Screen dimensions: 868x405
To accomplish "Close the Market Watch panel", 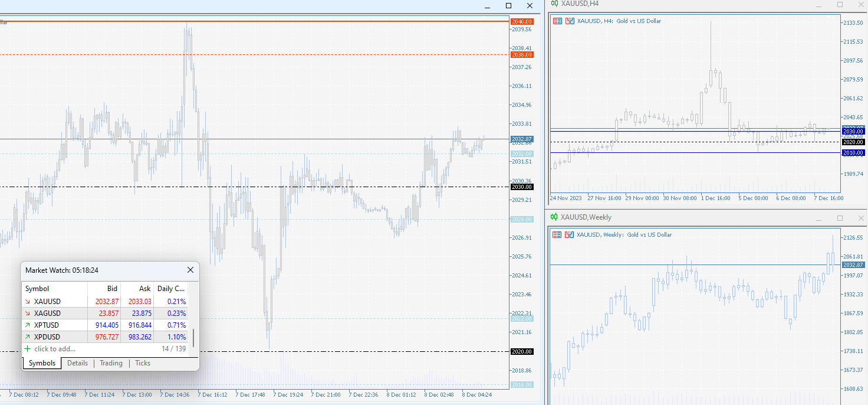I will pyautogui.click(x=190, y=270).
